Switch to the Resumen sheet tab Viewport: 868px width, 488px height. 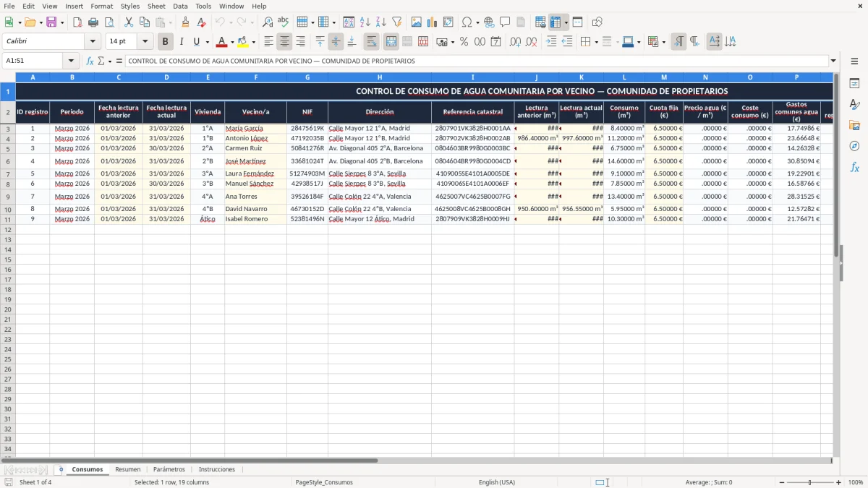click(128, 469)
